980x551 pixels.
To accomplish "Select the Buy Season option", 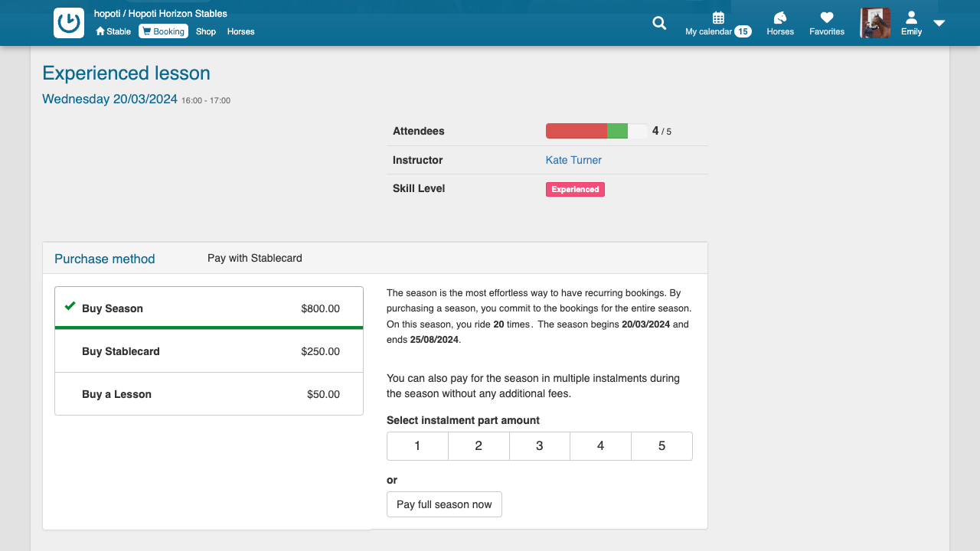I will [208, 308].
